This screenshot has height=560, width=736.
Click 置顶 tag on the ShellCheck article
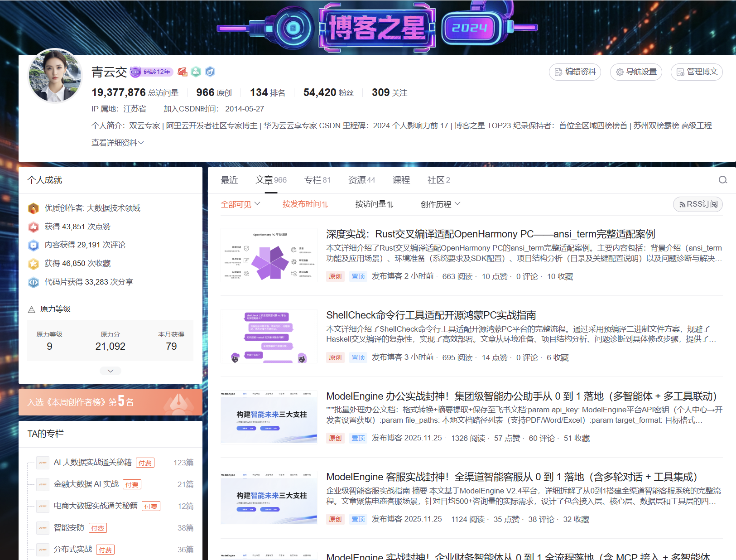(358, 357)
